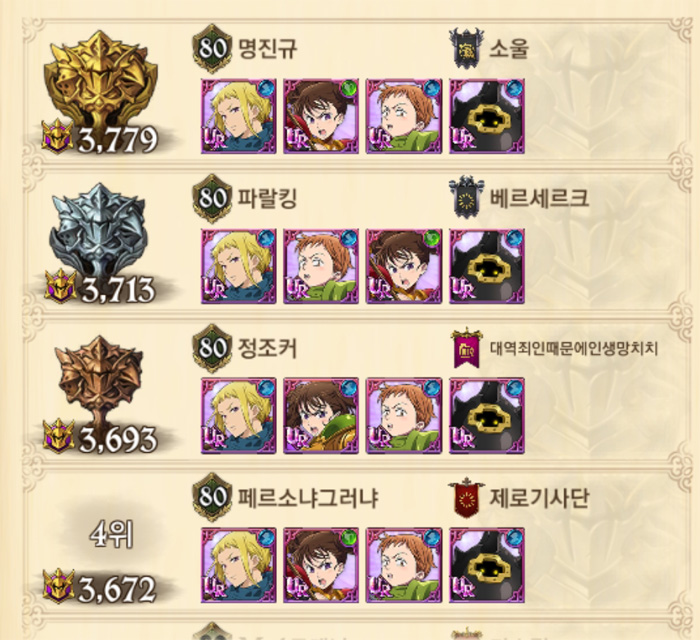Viewport: 700px width, 640px height.
Task: Select black helmet hero in 페르소냐그러냐's team
Action: [487, 565]
